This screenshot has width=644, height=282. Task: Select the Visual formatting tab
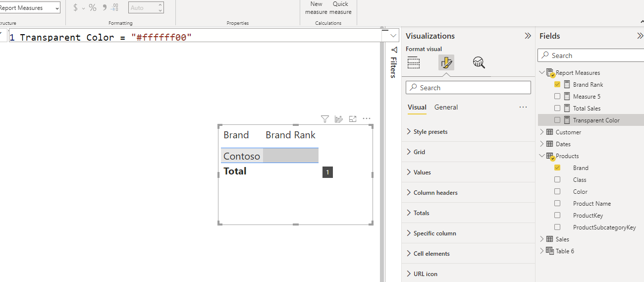(417, 108)
